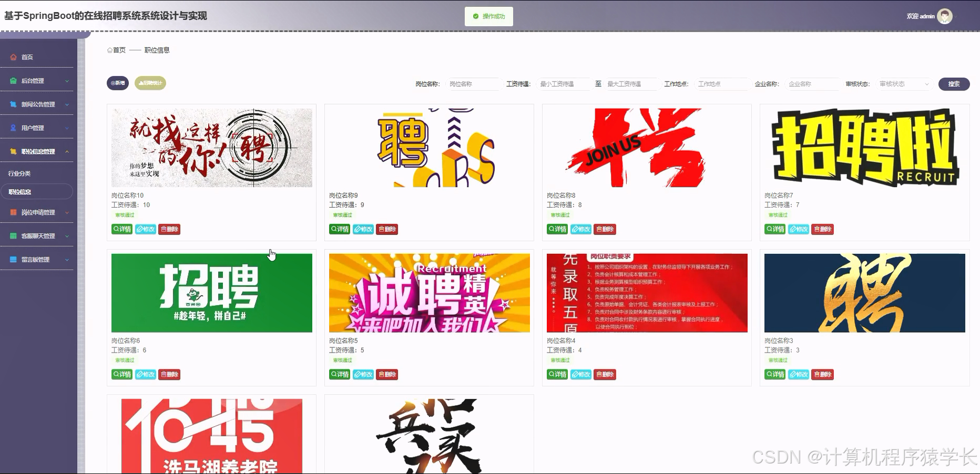Click 详情 on 岗位名称10 card
This screenshot has height=474, width=980.
[121, 229]
